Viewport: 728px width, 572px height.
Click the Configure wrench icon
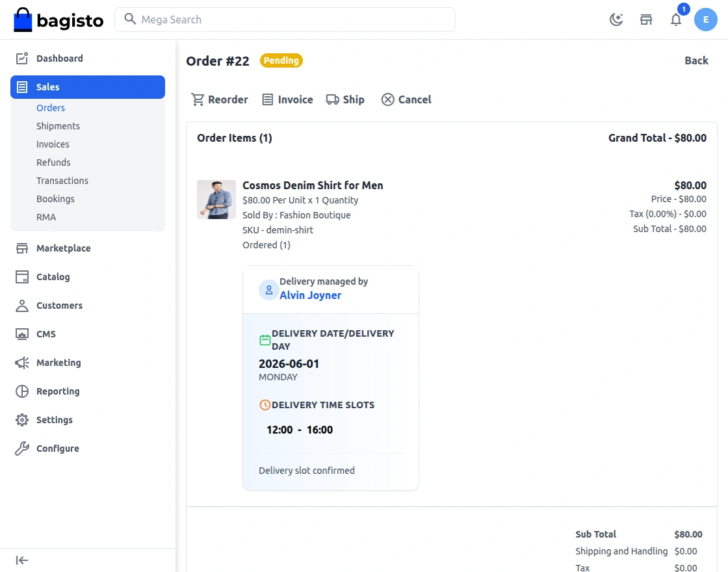(x=22, y=448)
